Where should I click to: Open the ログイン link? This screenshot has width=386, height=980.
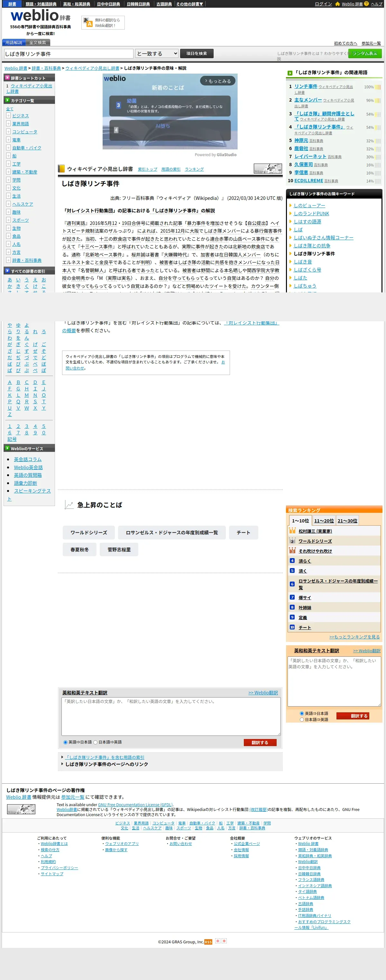coord(323,4)
